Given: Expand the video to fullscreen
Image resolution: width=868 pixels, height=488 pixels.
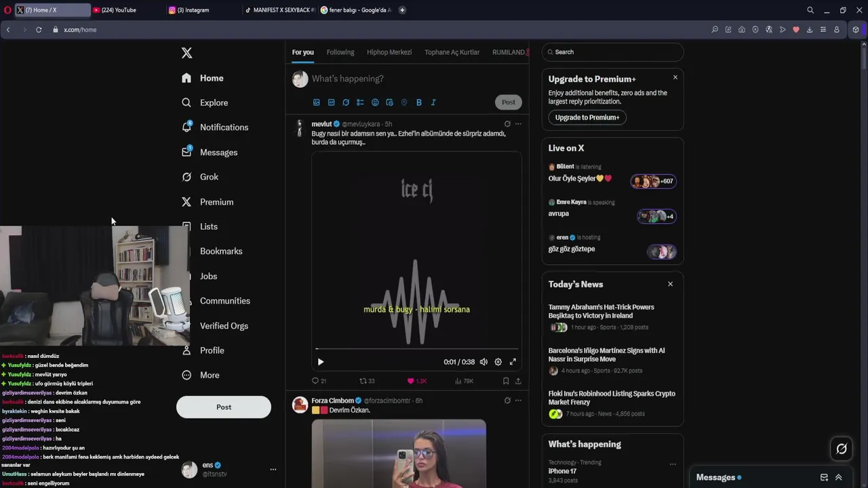Looking at the screenshot, I should click(x=513, y=362).
